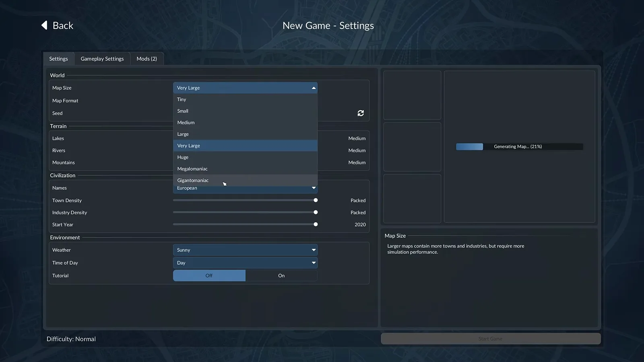The height and width of the screenshot is (362, 644).
Task: Pick the highlighted Very Large list option
Action: tap(245, 146)
